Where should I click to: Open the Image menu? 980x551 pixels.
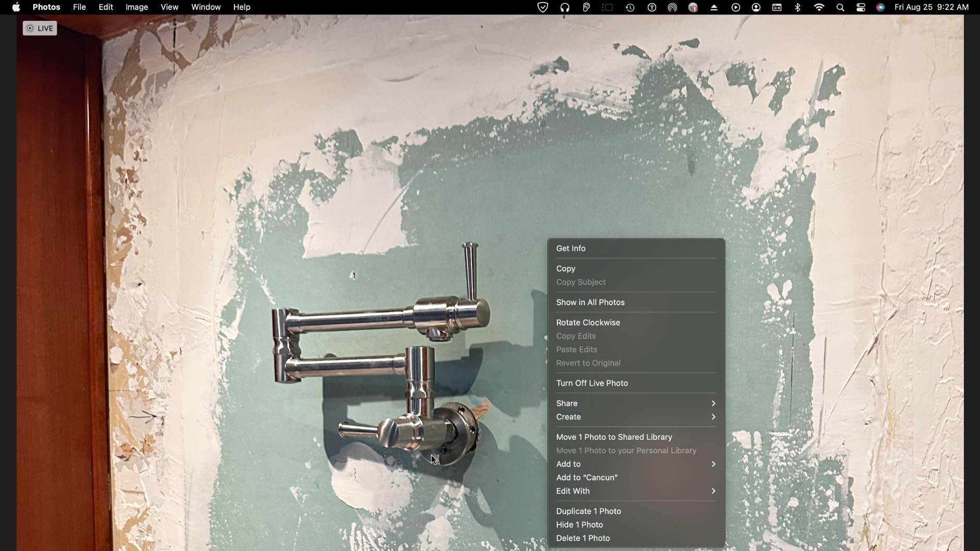coord(137,7)
